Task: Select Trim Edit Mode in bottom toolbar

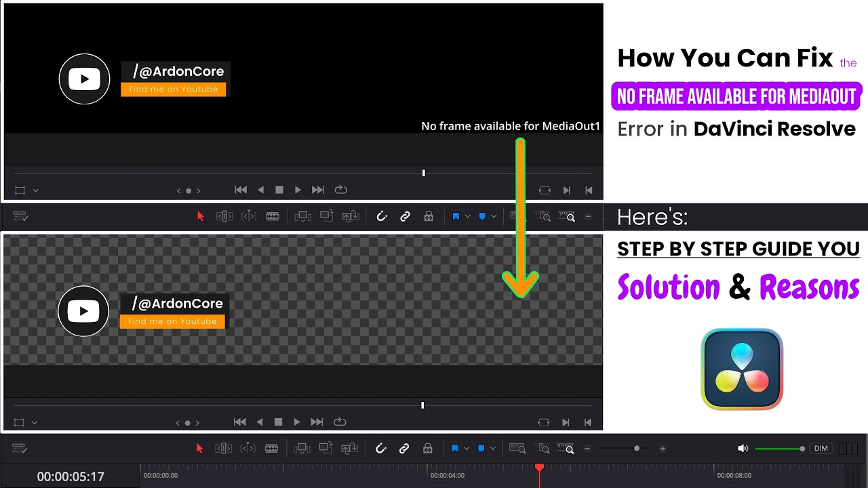Action: coord(224,449)
